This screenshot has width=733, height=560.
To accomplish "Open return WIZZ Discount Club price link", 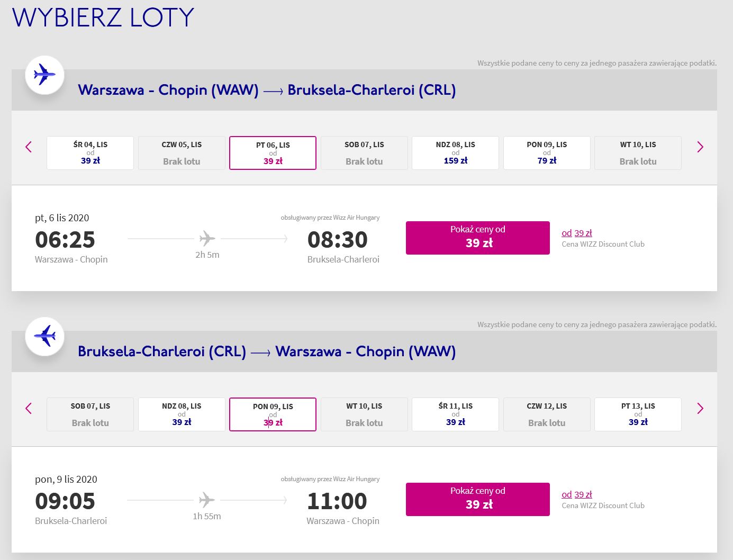I will (x=577, y=494).
